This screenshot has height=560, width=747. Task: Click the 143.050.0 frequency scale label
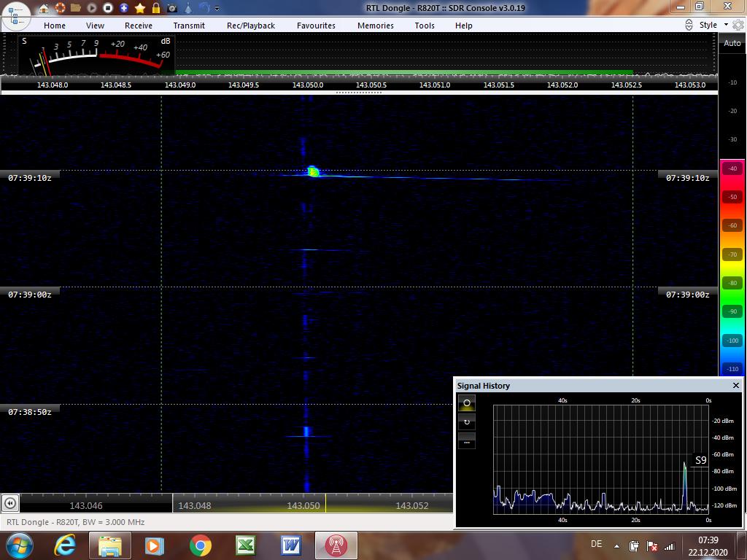click(308, 85)
